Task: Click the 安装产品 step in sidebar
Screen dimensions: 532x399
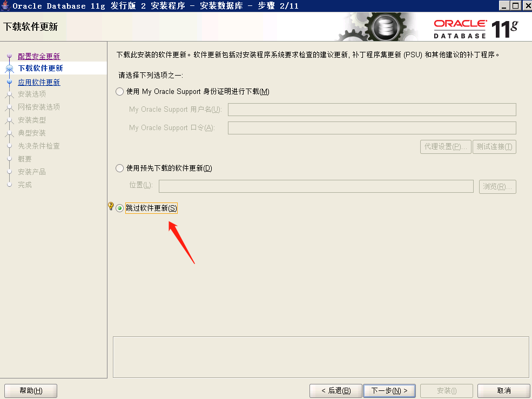Action: pyautogui.click(x=32, y=172)
